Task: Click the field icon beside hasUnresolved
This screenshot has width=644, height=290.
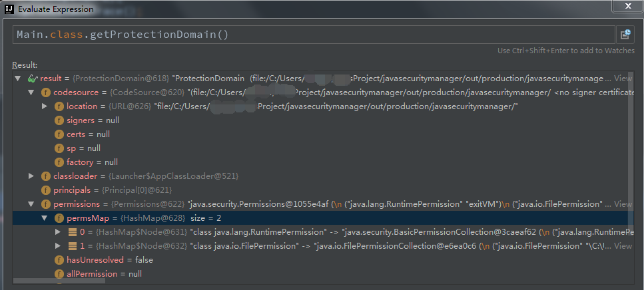Action: click(59, 259)
